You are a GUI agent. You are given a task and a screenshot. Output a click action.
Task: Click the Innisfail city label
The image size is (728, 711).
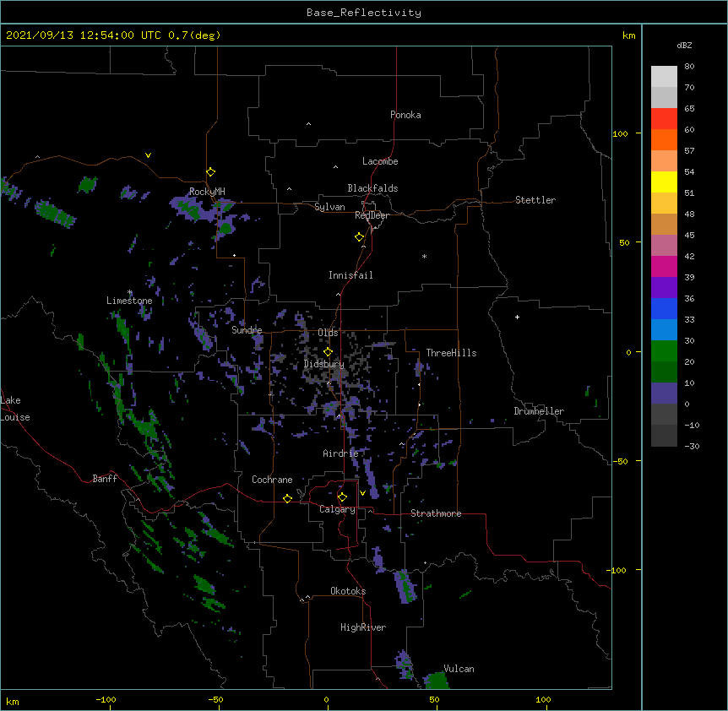pyautogui.click(x=350, y=275)
